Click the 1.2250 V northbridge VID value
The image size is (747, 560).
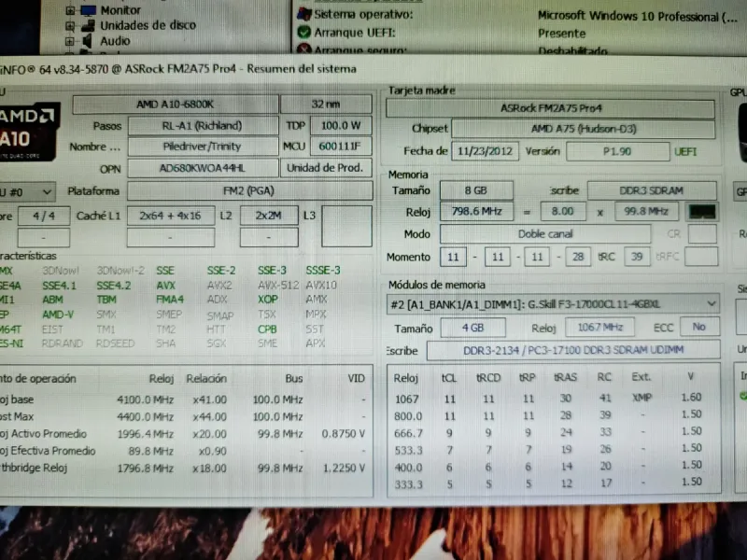[344, 469]
